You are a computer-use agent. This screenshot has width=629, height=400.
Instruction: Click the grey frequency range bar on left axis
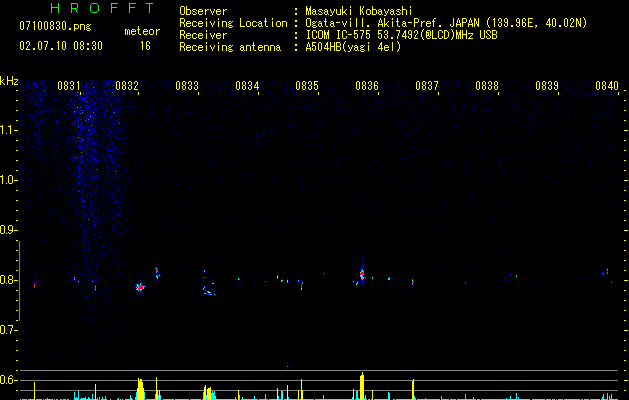click(x=19, y=281)
